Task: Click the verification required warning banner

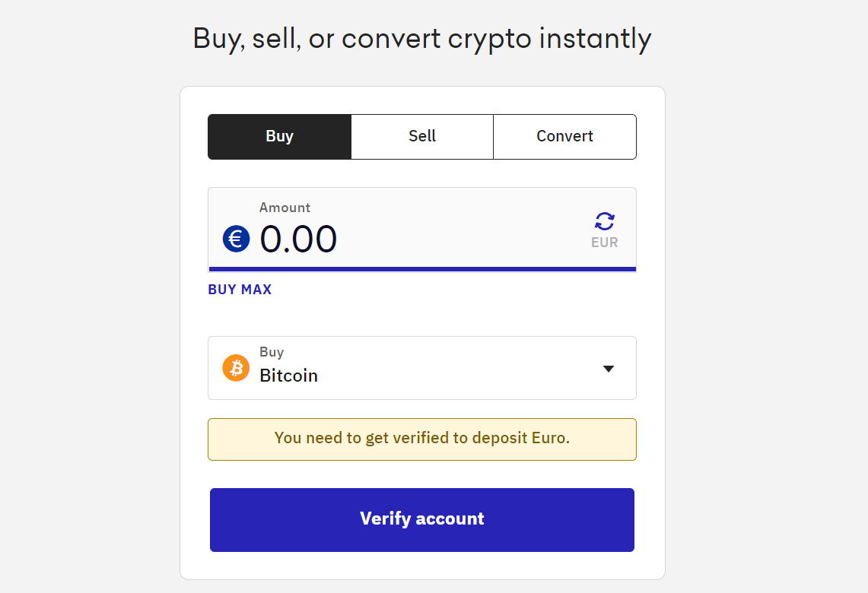Action: [422, 439]
